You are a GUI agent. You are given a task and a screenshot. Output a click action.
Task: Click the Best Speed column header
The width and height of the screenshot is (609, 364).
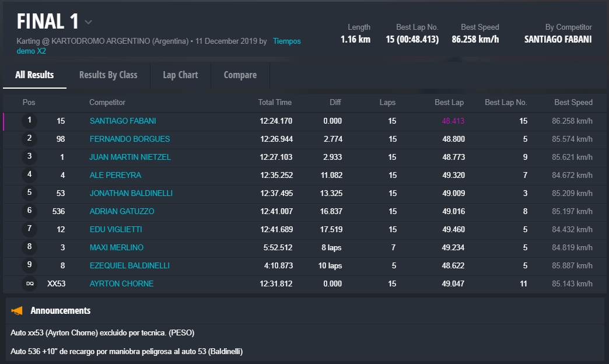coord(573,103)
